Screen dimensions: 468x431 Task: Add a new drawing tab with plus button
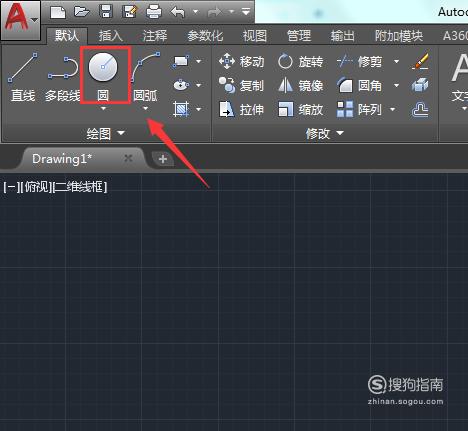(163, 159)
